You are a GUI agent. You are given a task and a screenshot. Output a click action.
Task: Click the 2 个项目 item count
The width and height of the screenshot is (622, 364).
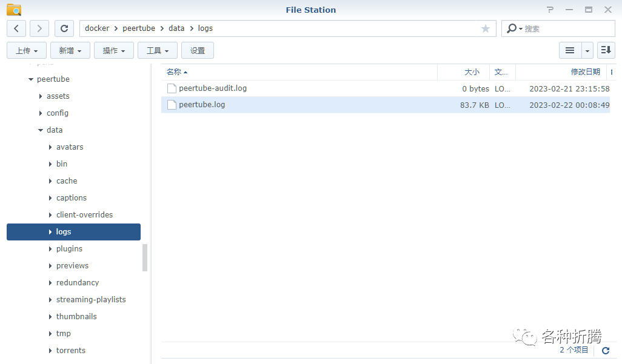coord(574,349)
